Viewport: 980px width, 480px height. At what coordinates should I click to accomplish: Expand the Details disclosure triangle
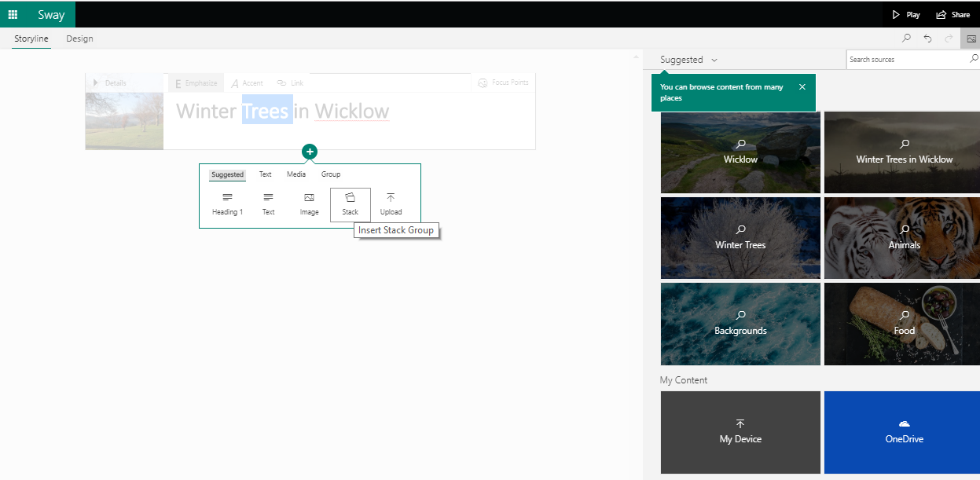click(96, 82)
